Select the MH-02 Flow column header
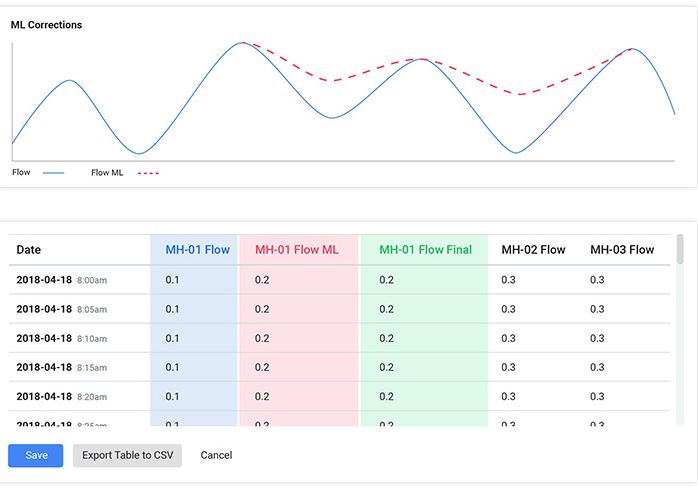The image size is (698, 498). click(x=533, y=250)
